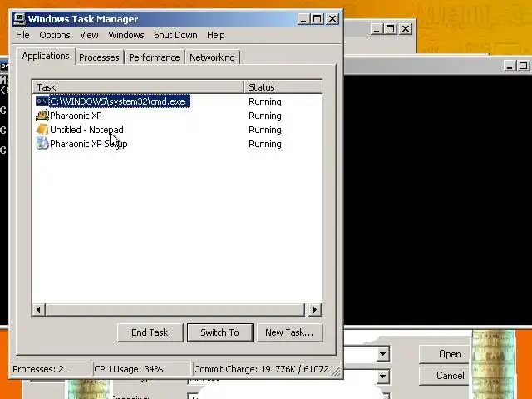
Task: Click Running status of Notepad row
Action: pos(265,130)
